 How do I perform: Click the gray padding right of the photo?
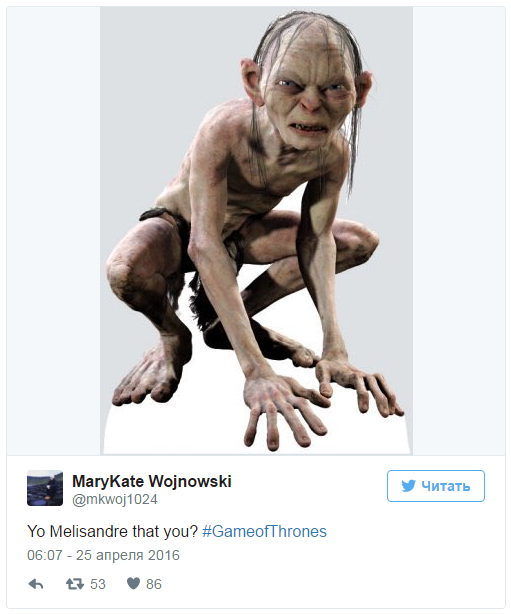[x=459, y=231]
